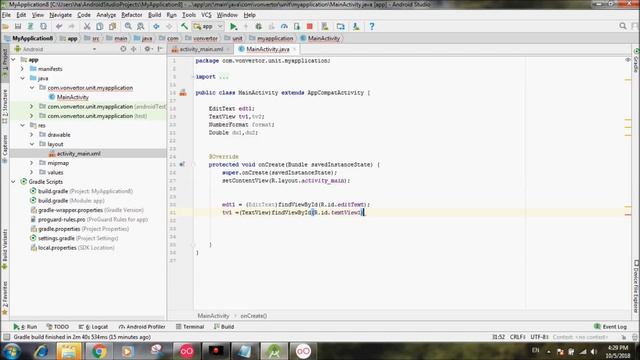The height and width of the screenshot is (360, 640).
Task: Click the Save All toolbar icon
Action: coord(18,27)
